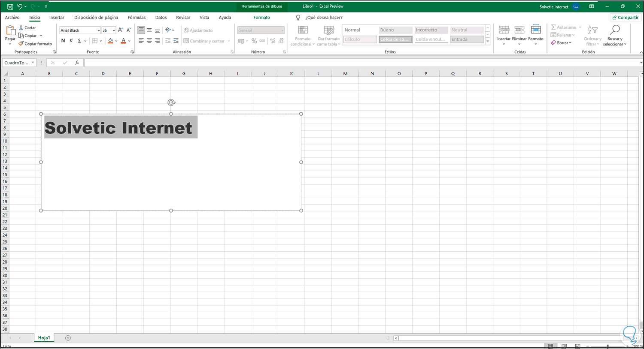
Task: Cut the selection with the scissors icon
Action: (21, 27)
